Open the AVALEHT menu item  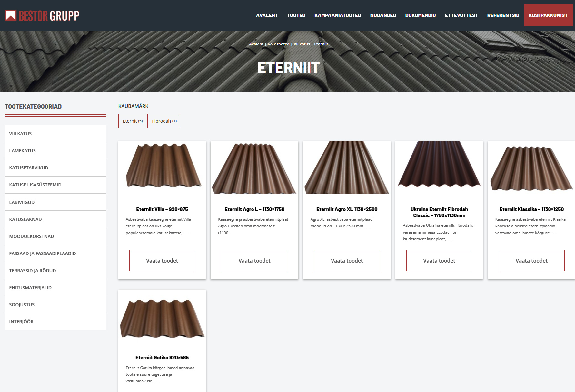tap(267, 15)
